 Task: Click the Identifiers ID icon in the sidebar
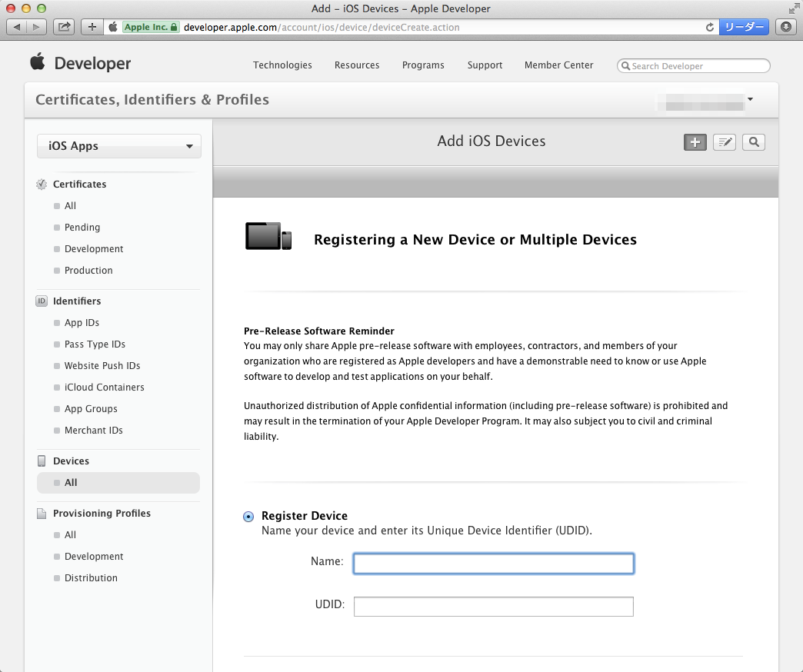41,301
